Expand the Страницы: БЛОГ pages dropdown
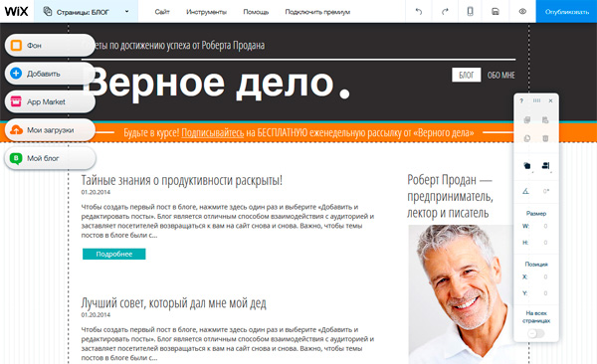 click(x=86, y=11)
